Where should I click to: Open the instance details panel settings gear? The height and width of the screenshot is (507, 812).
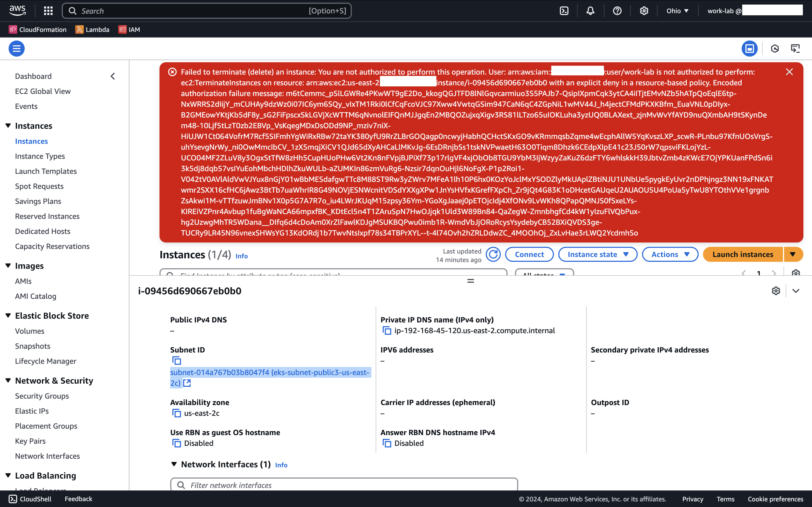point(776,291)
